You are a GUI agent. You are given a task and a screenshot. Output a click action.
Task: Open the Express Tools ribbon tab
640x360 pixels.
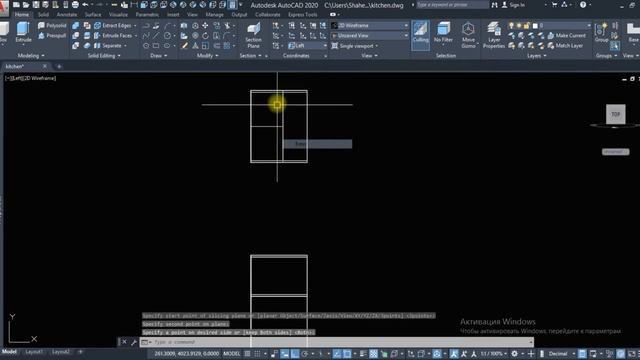coord(302,14)
